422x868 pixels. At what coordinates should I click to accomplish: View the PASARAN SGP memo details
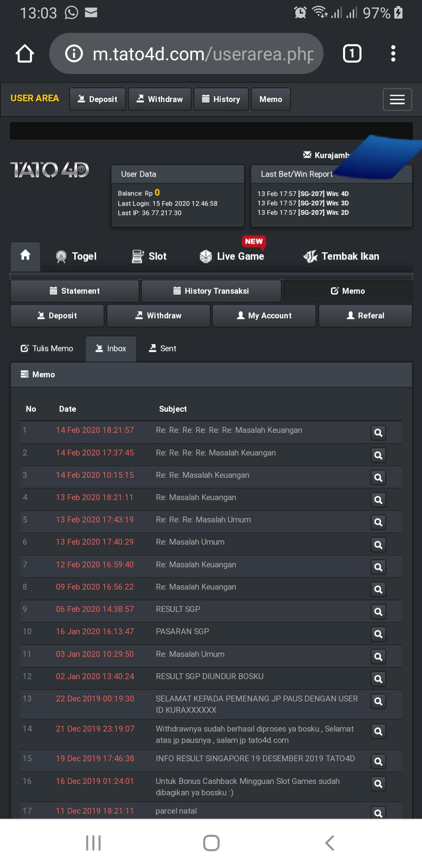pos(378,634)
